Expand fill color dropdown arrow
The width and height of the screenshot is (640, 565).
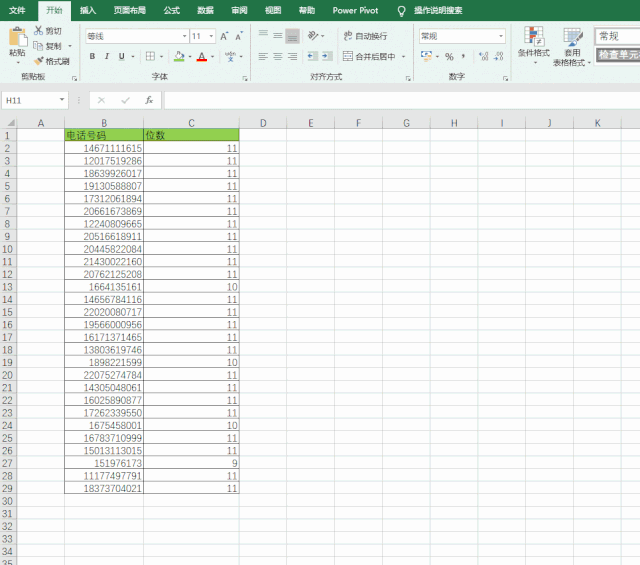(x=190, y=56)
